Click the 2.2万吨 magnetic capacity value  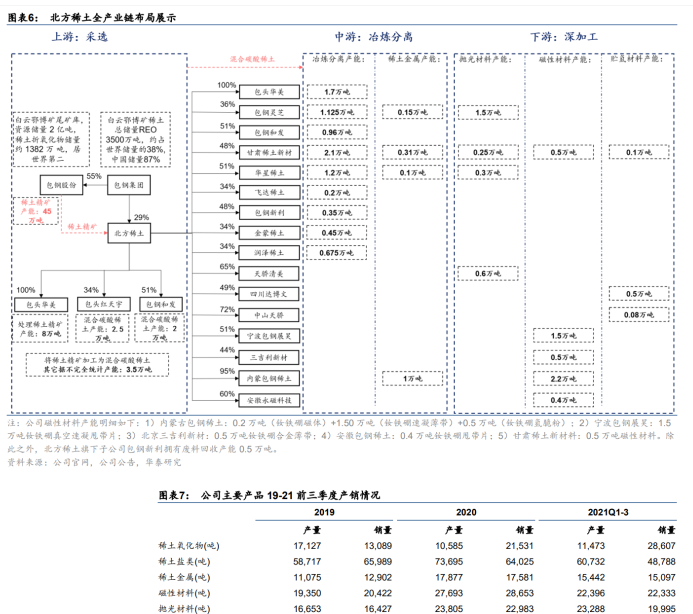pyautogui.click(x=563, y=379)
